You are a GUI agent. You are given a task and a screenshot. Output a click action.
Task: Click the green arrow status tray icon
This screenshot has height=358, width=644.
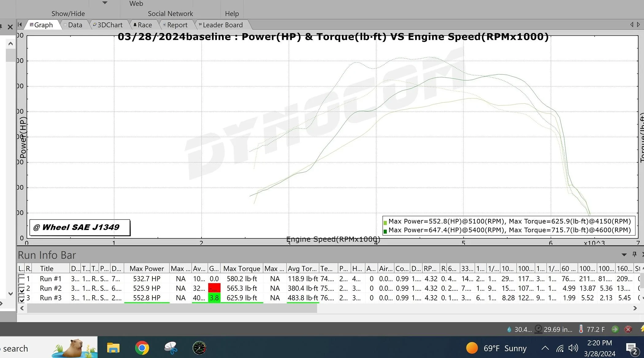click(616, 329)
